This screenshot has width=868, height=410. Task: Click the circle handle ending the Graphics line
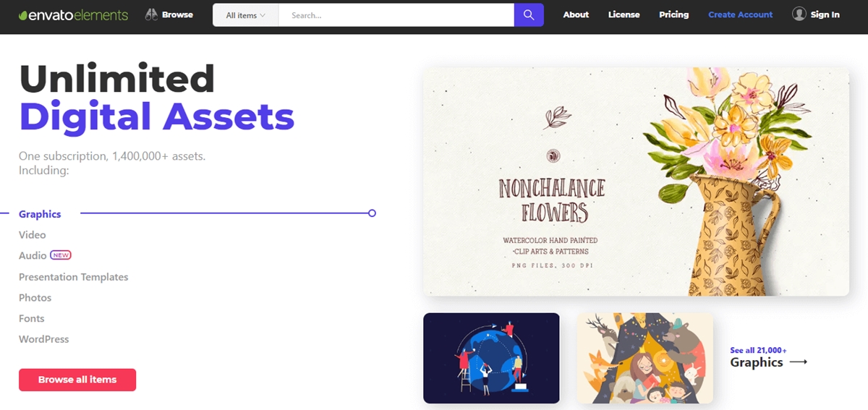point(372,213)
